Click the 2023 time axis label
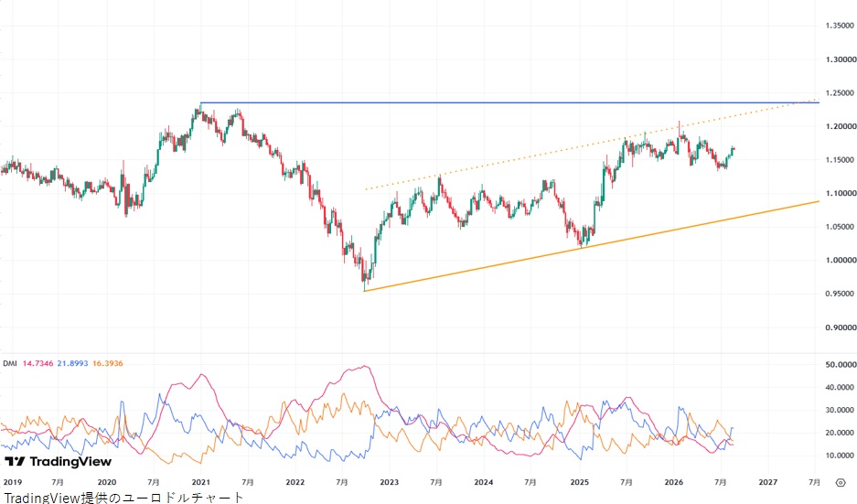 (x=389, y=482)
